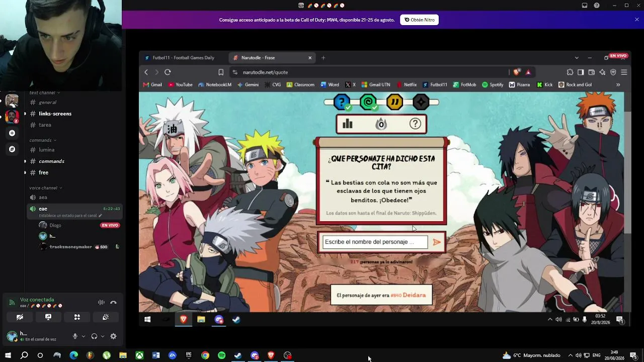Screen dimensions: 644x362
Task: Open the Spotify bookmark
Action: pos(493,85)
